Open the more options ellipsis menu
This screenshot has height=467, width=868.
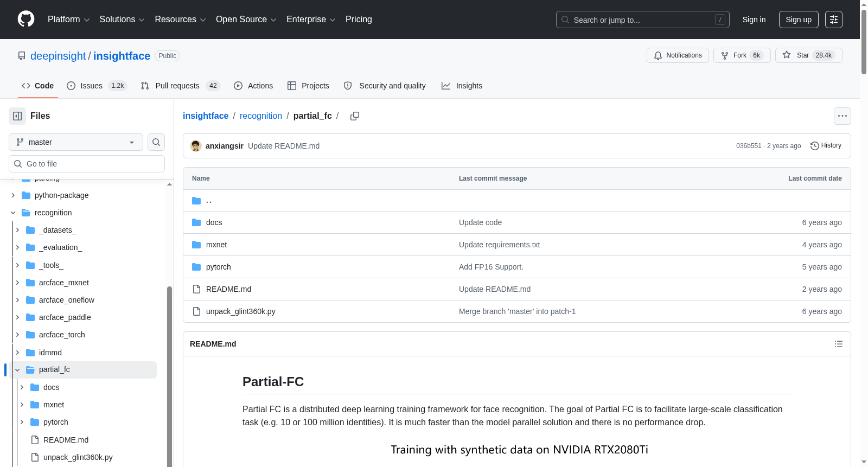842,116
